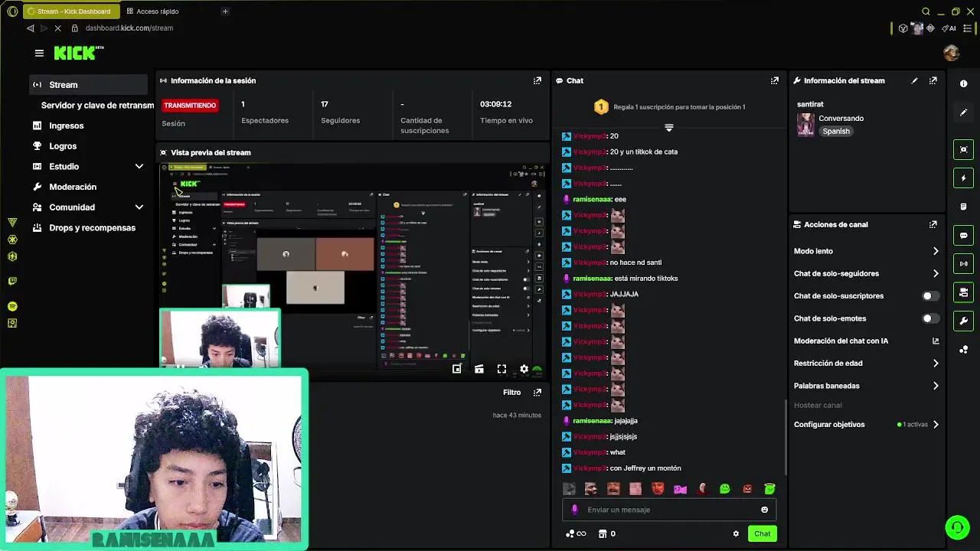Open Chat de solo-seguidores options chevron

(936, 273)
